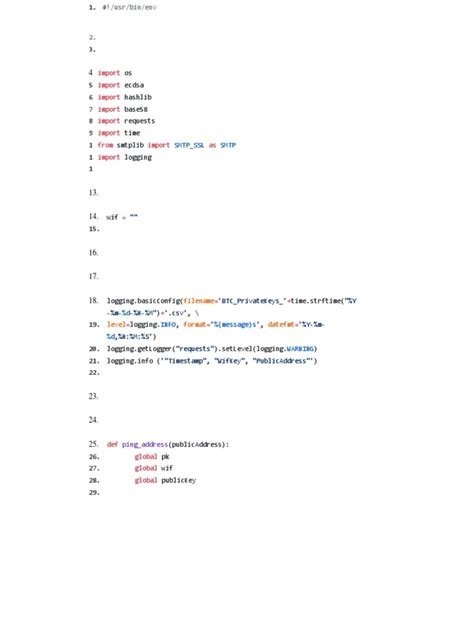Click 'logging.getLogger("requests")' line 20
Screen dimensions: 474x632
pyautogui.click(x=162, y=349)
